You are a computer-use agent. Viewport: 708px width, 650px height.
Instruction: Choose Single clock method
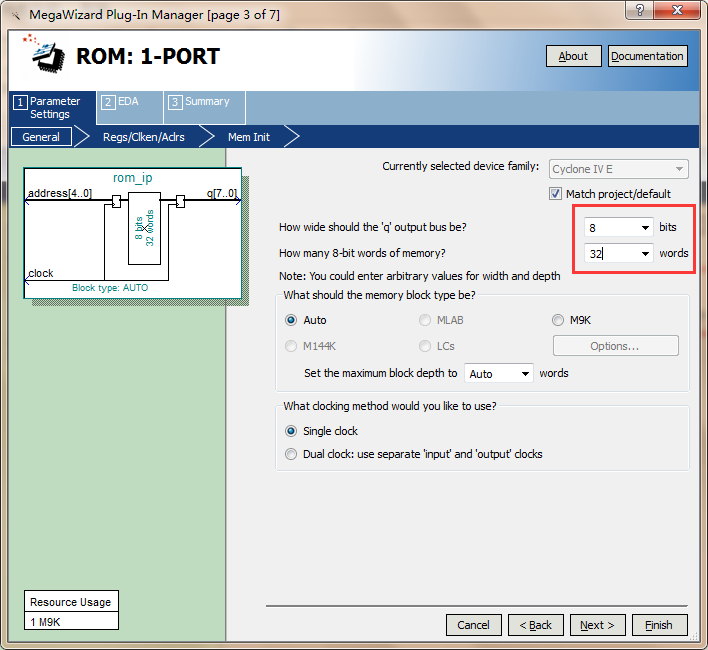pos(291,431)
